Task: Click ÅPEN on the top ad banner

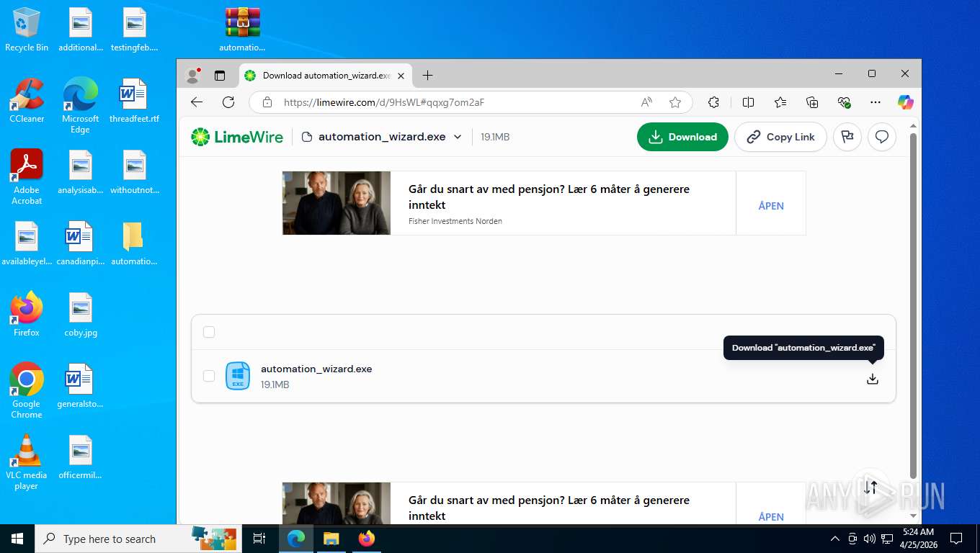Action: [x=771, y=206]
